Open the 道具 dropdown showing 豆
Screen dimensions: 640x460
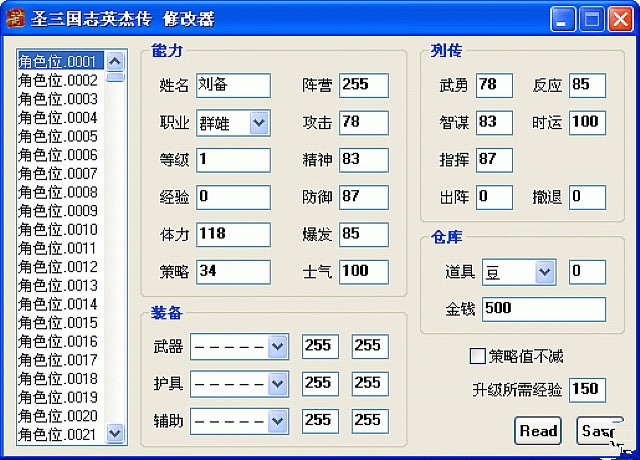click(x=545, y=271)
